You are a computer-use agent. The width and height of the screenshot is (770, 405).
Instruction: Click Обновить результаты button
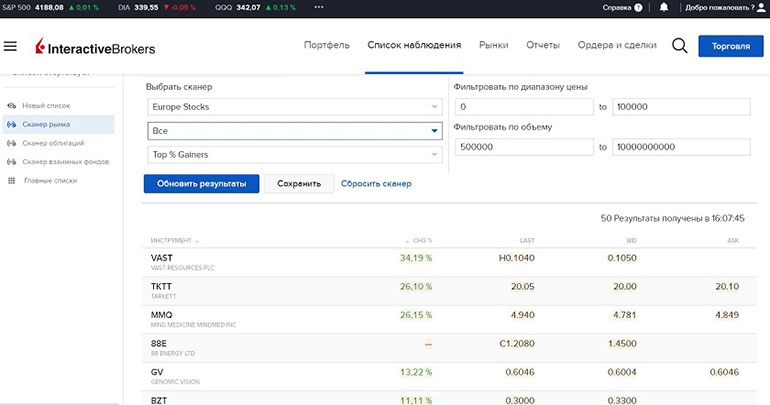coord(201,184)
